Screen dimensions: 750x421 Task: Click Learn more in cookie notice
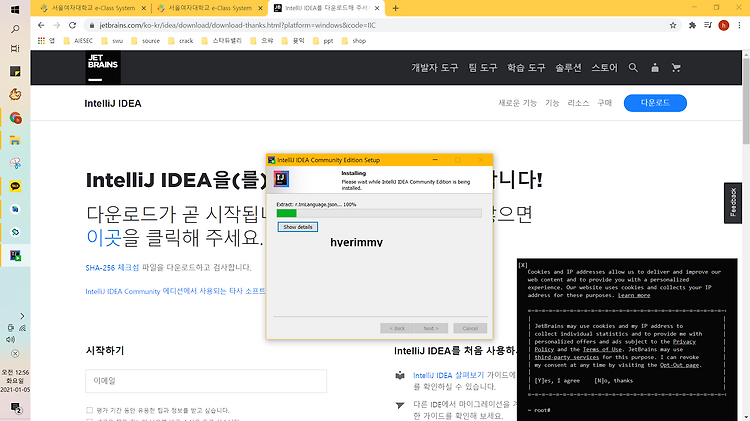(634, 295)
